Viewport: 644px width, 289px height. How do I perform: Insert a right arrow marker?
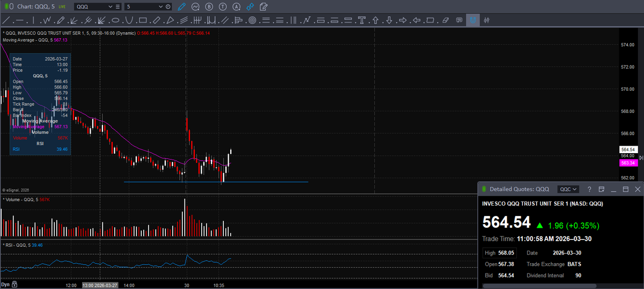pos(402,20)
